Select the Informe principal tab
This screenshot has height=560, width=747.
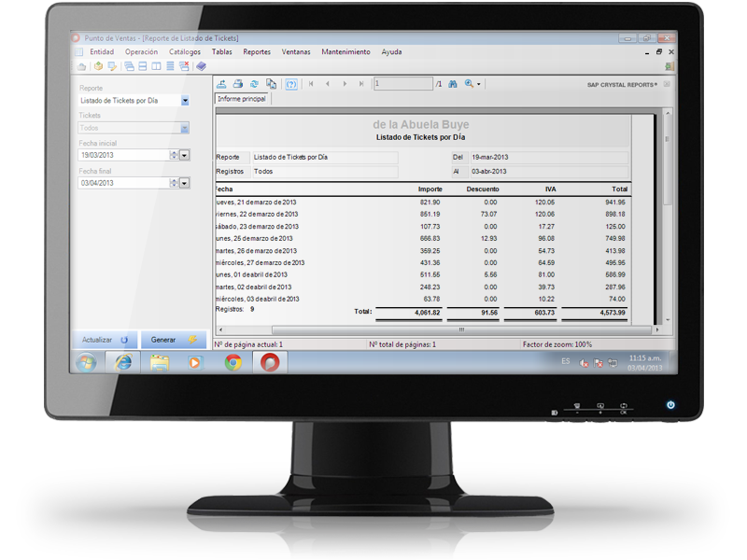click(x=243, y=98)
